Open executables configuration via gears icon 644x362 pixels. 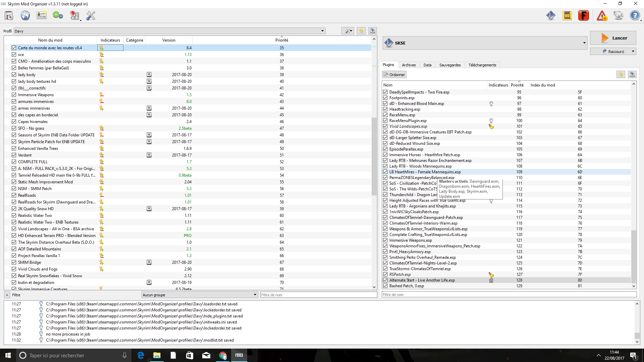58,15
